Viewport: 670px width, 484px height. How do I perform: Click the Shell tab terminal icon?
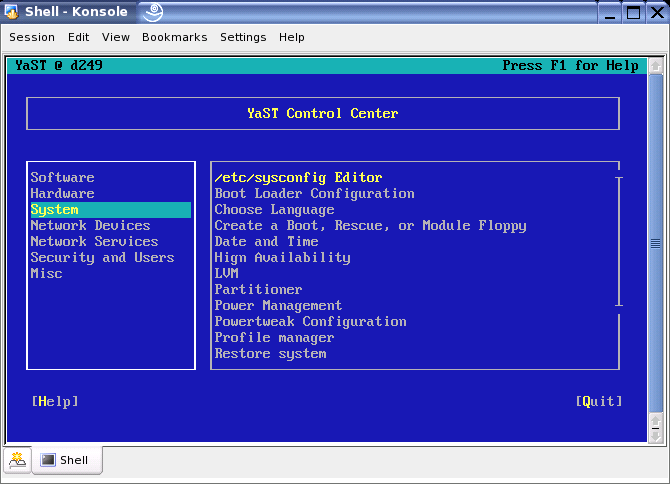click(48, 460)
